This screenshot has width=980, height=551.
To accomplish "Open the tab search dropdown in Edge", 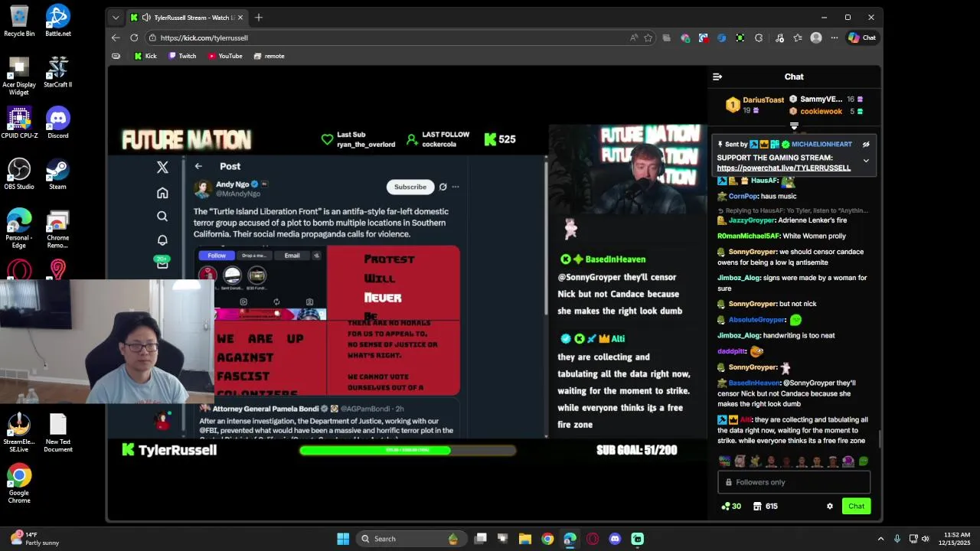I will [116, 18].
